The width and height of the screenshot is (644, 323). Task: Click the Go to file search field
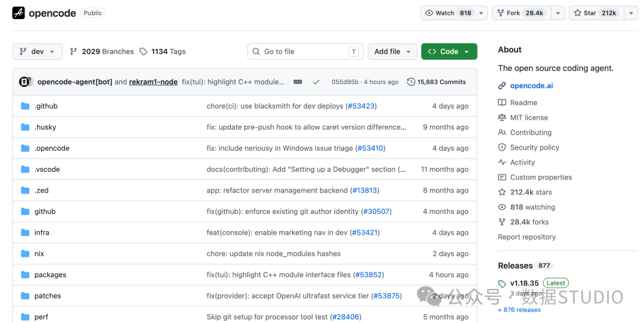305,51
